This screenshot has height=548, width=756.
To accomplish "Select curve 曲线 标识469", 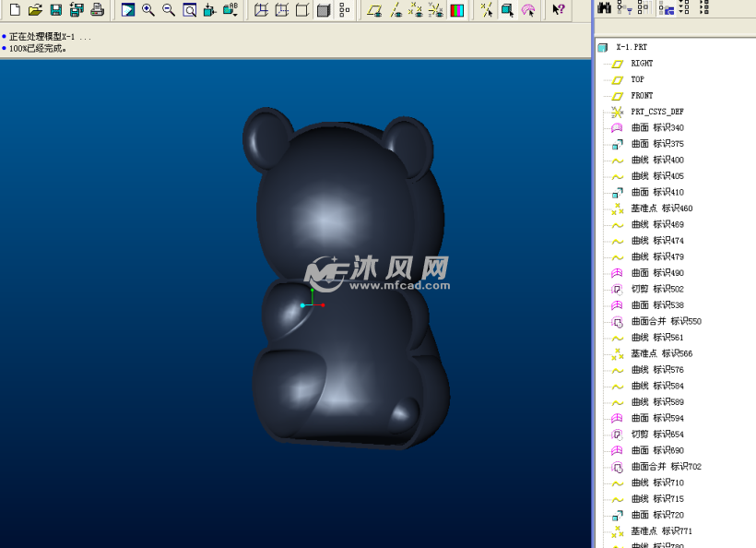I will pos(657,224).
